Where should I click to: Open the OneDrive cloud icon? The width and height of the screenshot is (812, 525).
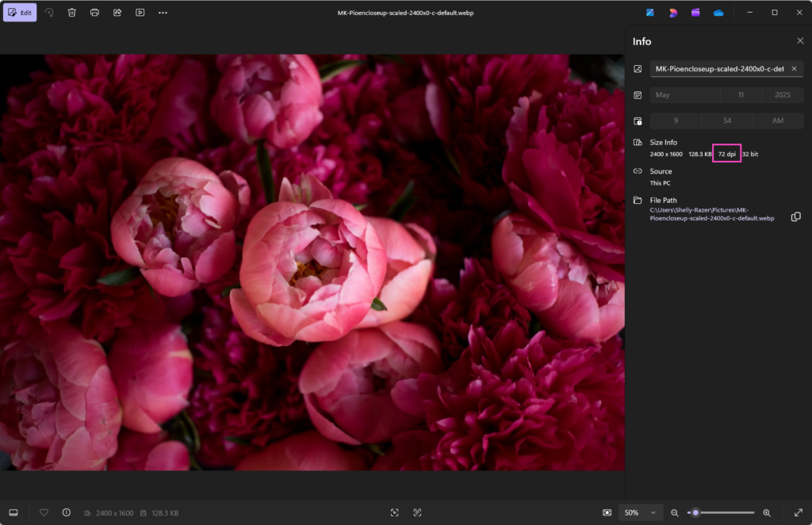718,13
